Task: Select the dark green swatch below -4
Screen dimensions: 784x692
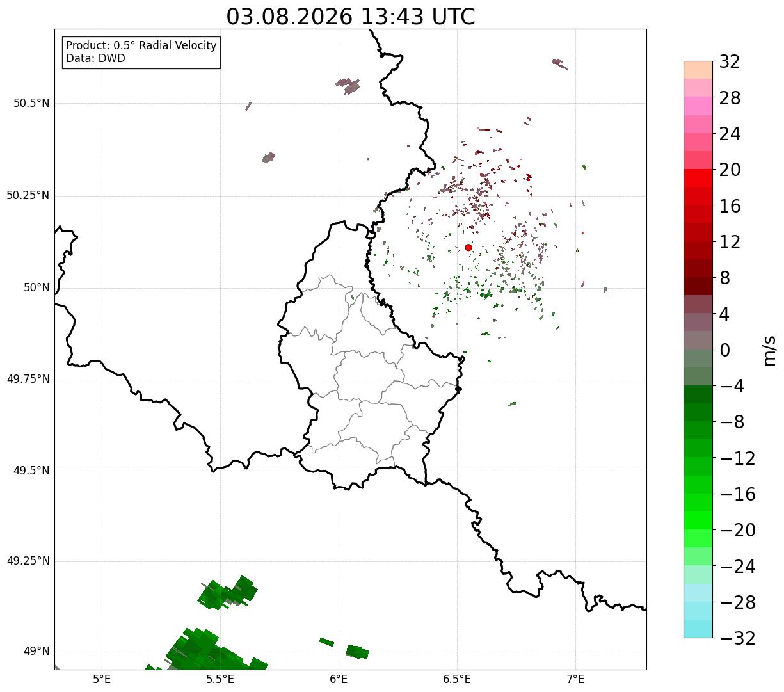Action: point(698,394)
